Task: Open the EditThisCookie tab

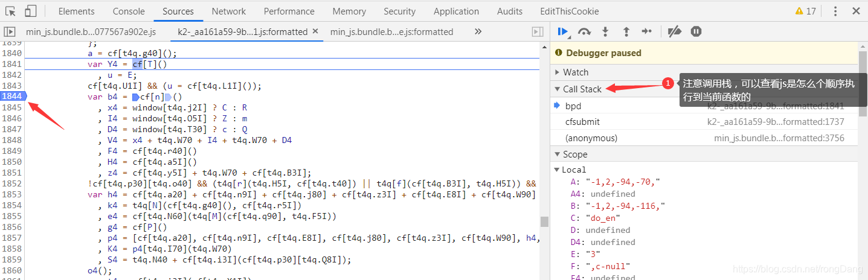Action: point(570,11)
